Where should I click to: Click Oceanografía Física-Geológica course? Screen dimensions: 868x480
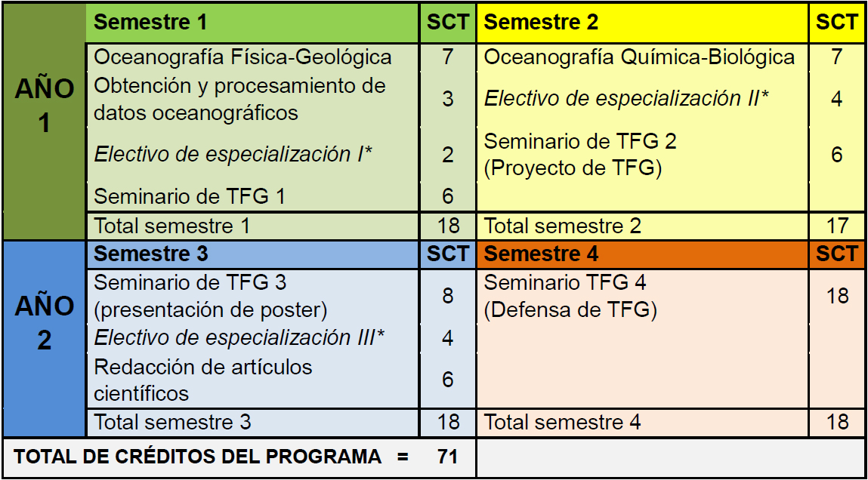(x=242, y=57)
